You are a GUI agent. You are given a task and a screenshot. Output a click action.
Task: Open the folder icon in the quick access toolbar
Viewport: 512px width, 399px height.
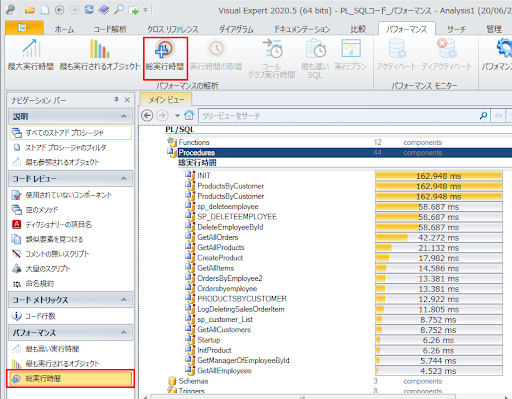pyautogui.click(x=30, y=10)
